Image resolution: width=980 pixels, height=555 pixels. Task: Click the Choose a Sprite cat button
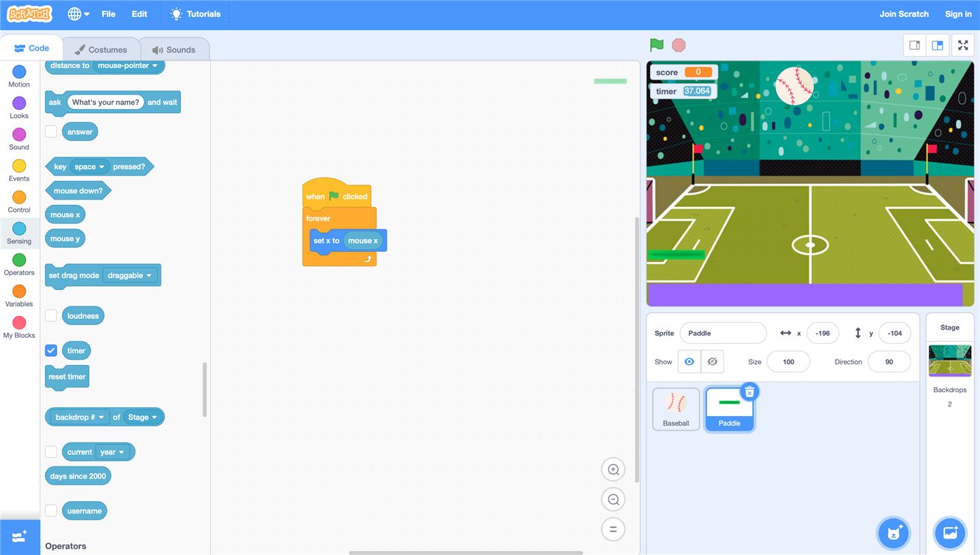click(x=894, y=533)
